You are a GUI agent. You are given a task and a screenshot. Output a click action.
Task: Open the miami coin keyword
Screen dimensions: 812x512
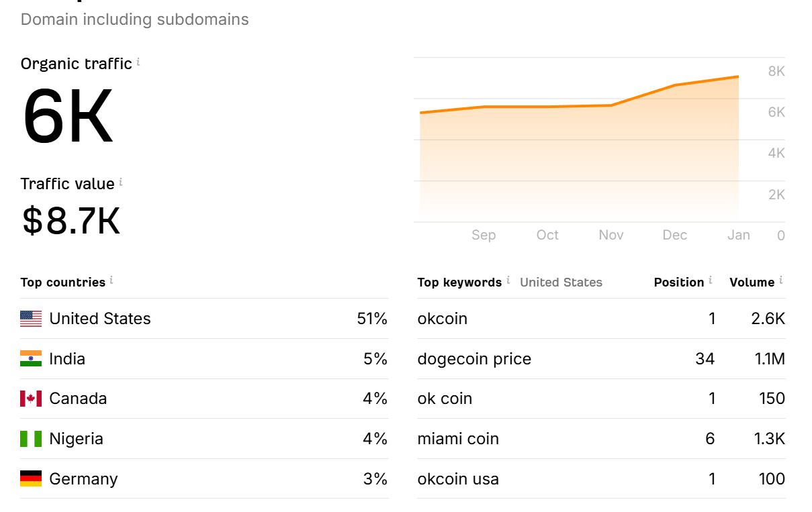point(458,439)
